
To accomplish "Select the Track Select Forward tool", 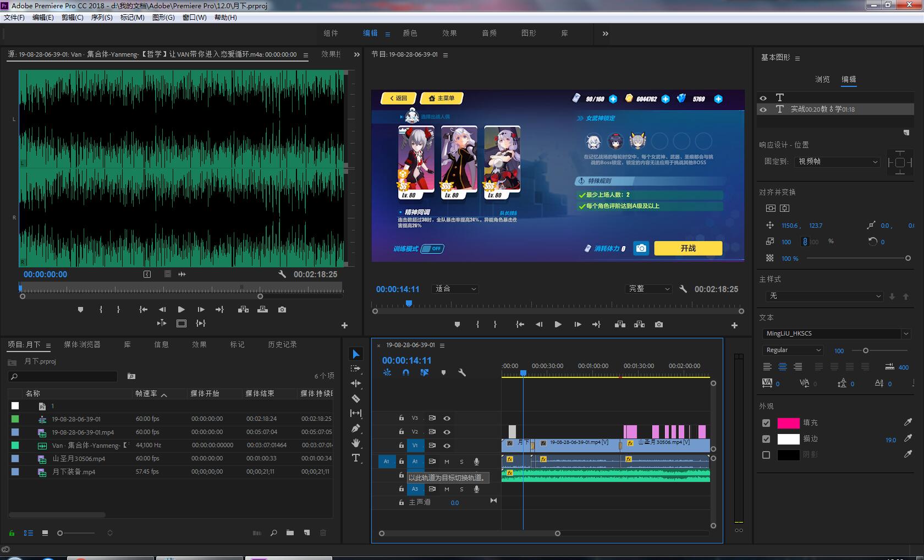I will (x=356, y=369).
